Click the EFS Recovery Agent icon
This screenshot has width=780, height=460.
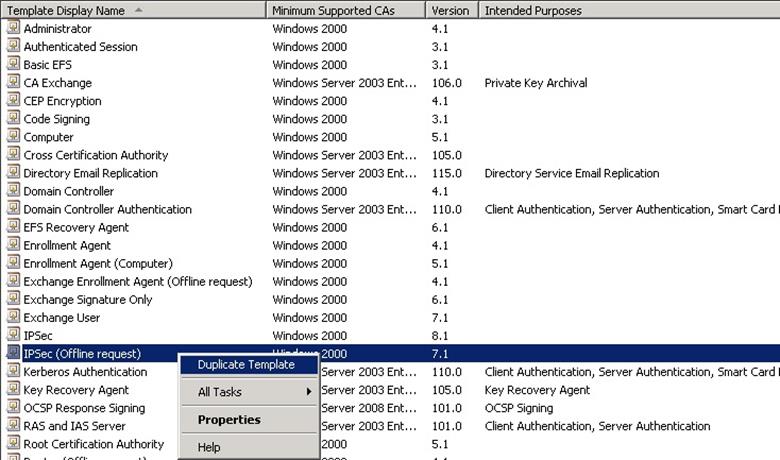13,226
